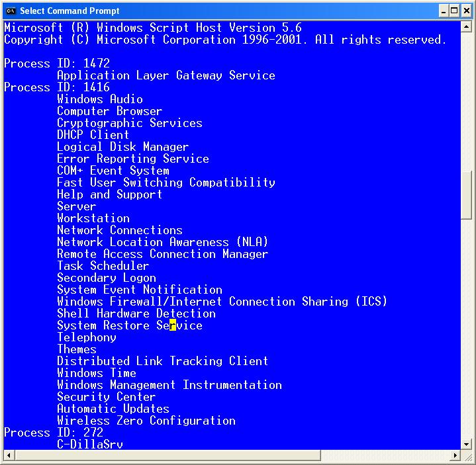The height and width of the screenshot is (465, 476).
Task: Click the Microsoft Corporation copyright line
Action: click(x=226, y=40)
